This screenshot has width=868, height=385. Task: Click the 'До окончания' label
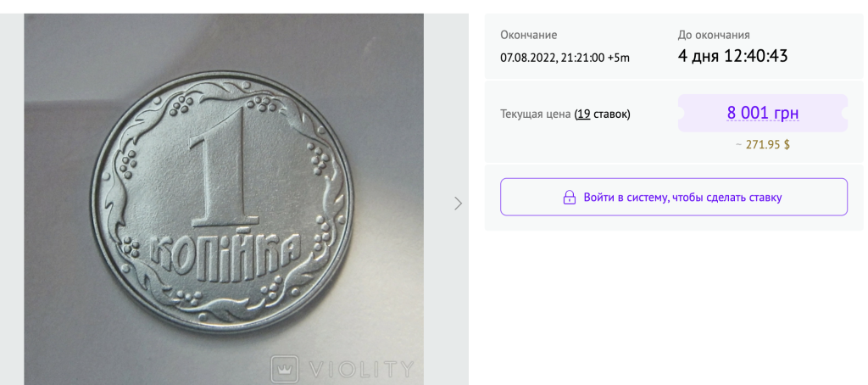(x=714, y=35)
